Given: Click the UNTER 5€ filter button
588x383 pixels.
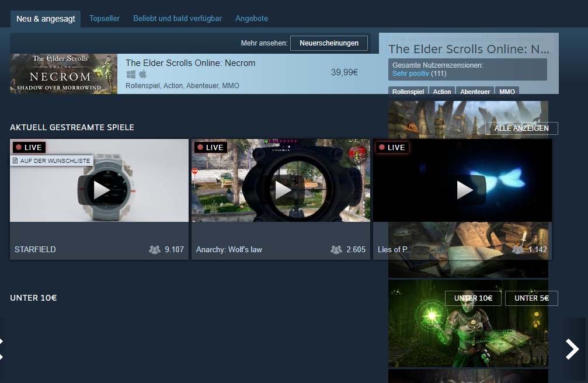Looking at the screenshot, I should 531,298.
